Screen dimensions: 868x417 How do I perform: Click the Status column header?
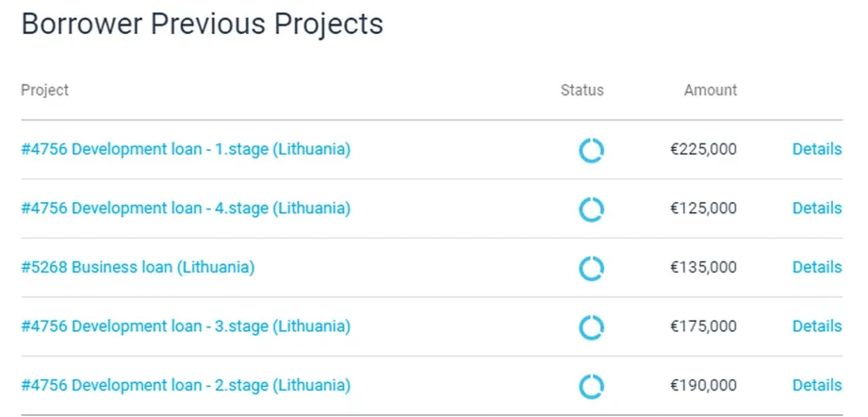(581, 91)
